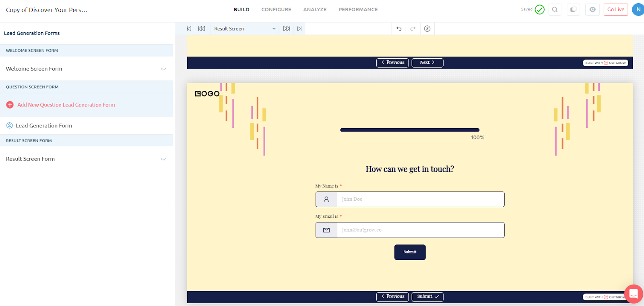The height and width of the screenshot is (306, 644).
Task: Open the accessibility options icon
Action: 427,29
